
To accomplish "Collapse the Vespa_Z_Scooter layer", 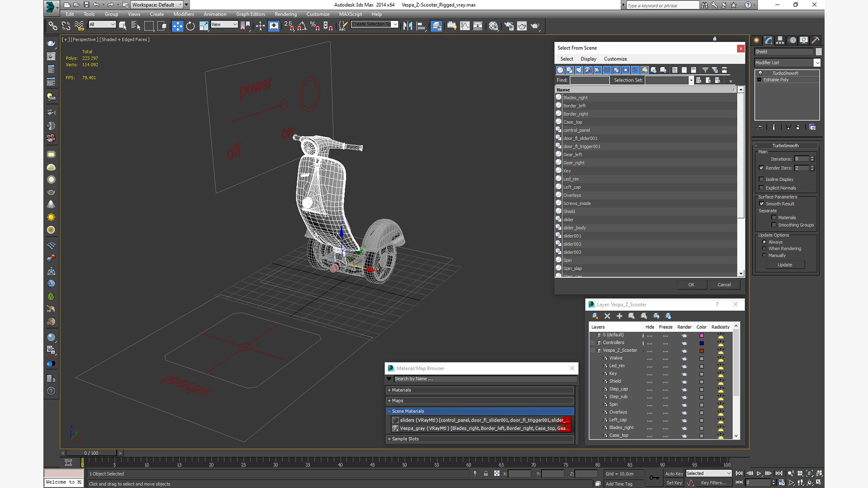I will point(593,351).
